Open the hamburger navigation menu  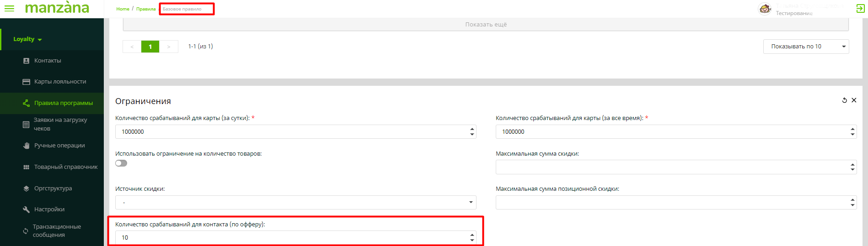pos(9,8)
